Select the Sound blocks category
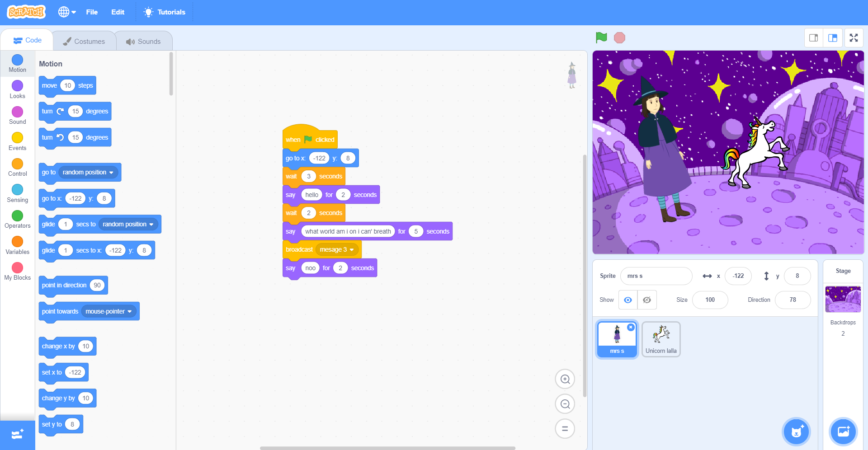Image resolution: width=868 pixels, height=450 pixels. coord(17,115)
